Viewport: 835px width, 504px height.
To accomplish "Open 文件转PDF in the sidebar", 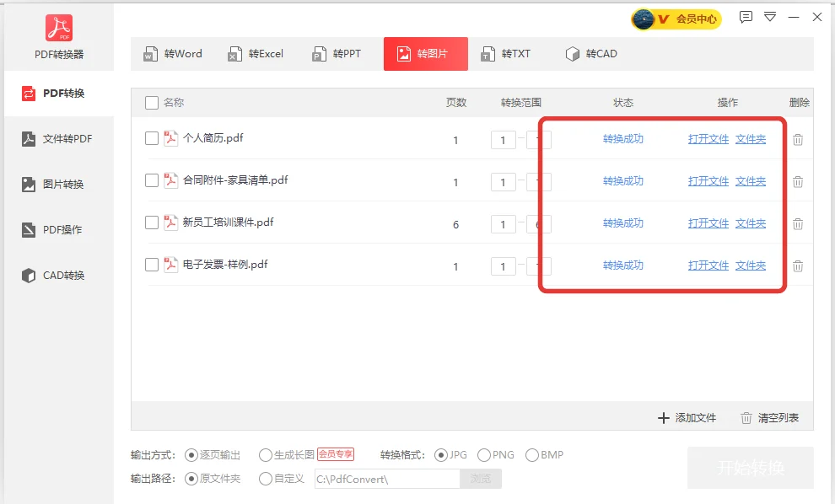I will 59,139.
